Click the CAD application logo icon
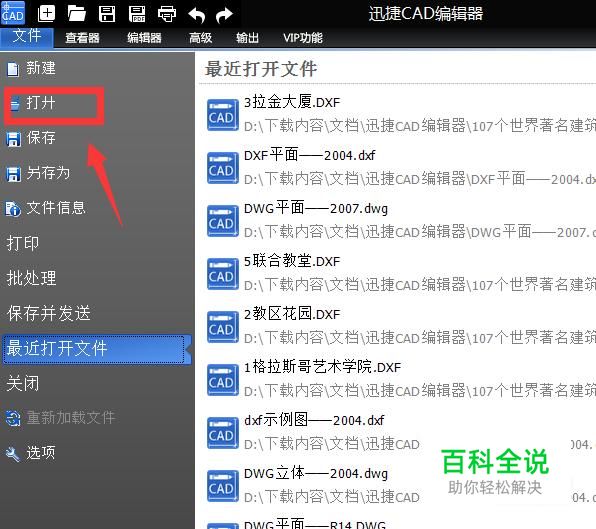 tap(13, 13)
